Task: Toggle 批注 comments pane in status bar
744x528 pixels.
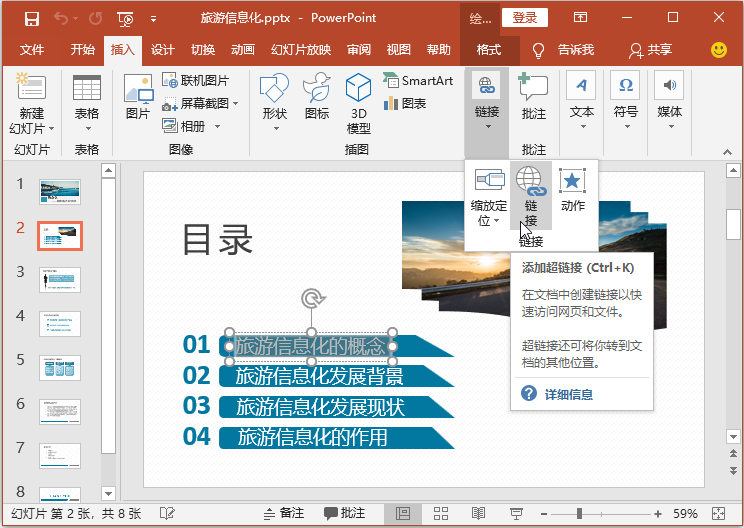Action: point(344,513)
